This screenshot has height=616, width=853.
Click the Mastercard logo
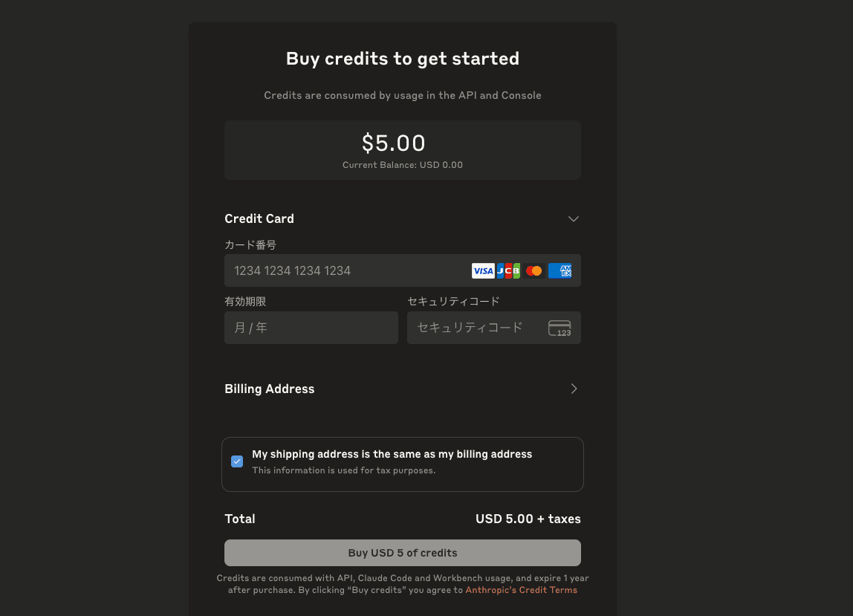pos(533,271)
